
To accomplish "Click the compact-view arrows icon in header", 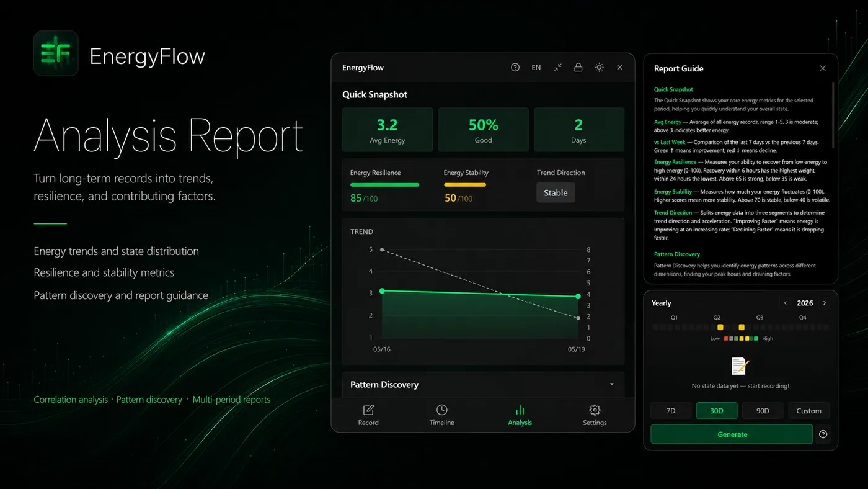I will click(558, 68).
